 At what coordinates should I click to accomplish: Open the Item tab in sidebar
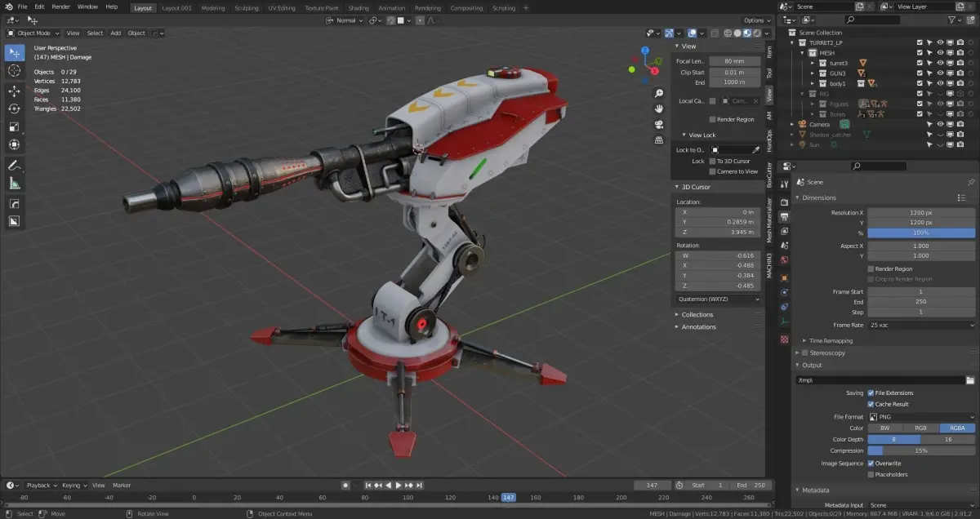click(768, 51)
